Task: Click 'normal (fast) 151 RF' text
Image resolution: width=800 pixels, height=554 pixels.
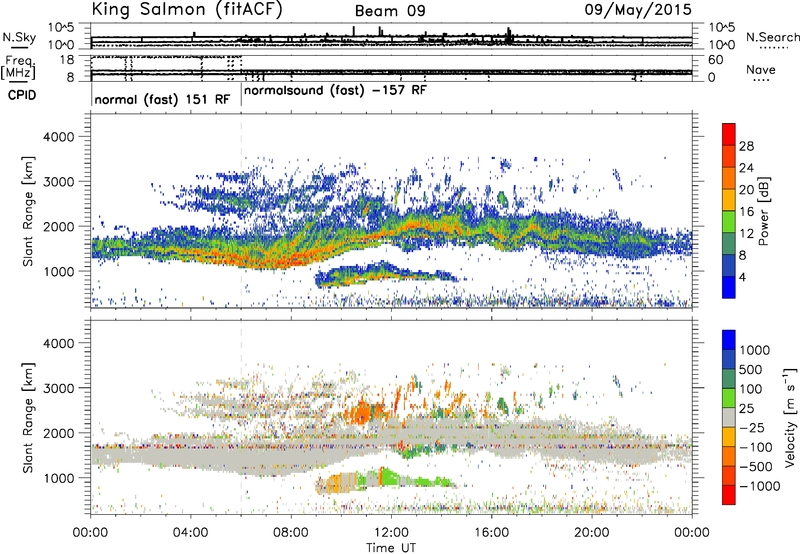Action: click(162, 99)
